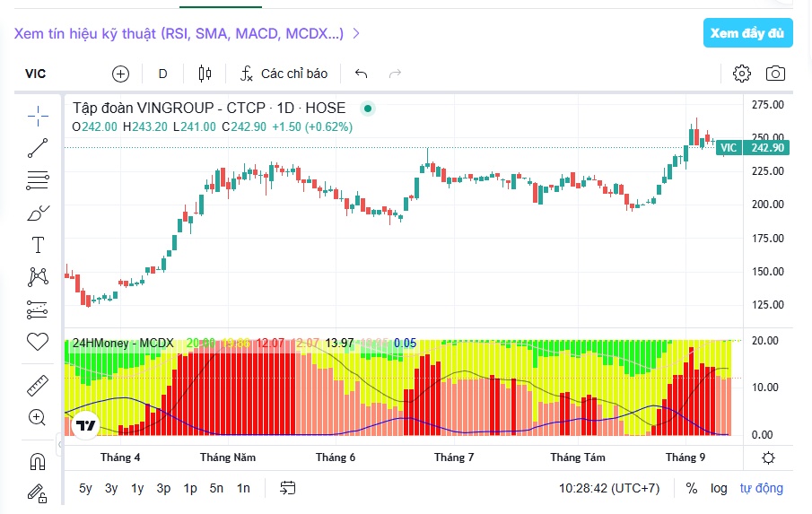The image size is (812, 514).
Task: Select the brush drawing tool
Action: click(38, 213)
